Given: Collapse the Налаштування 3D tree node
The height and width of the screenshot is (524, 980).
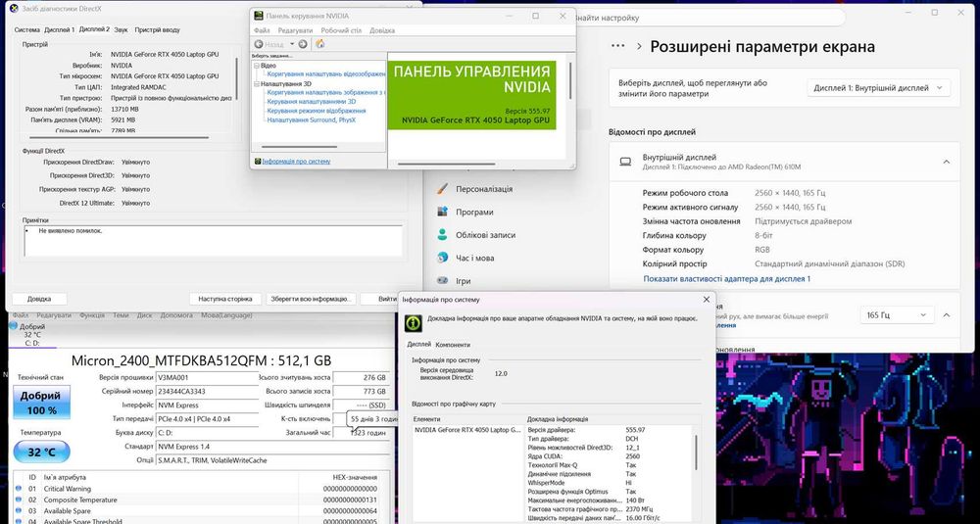Looking at the screenshot, I should pyautogui.click(x=256, y=83).
